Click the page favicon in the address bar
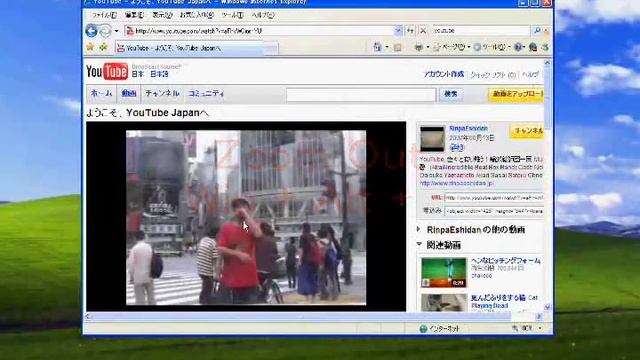640x360 pixels. coord(130,31)
